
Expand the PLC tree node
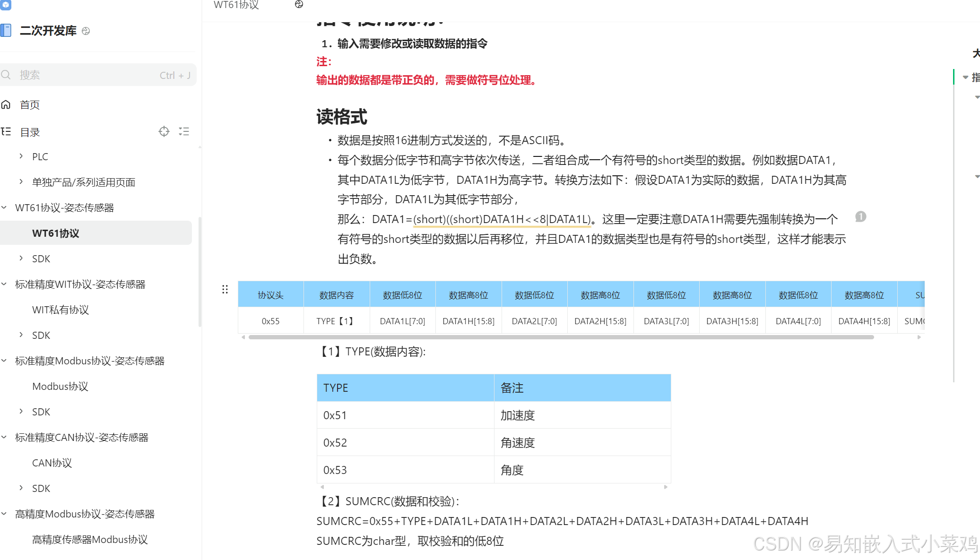(21, 156)
